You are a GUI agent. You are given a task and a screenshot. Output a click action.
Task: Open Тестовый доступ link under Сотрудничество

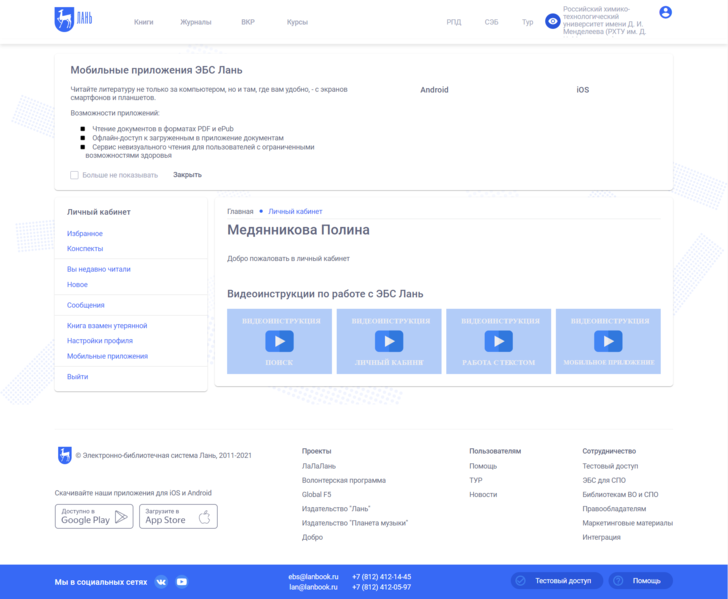click(610, 466)
